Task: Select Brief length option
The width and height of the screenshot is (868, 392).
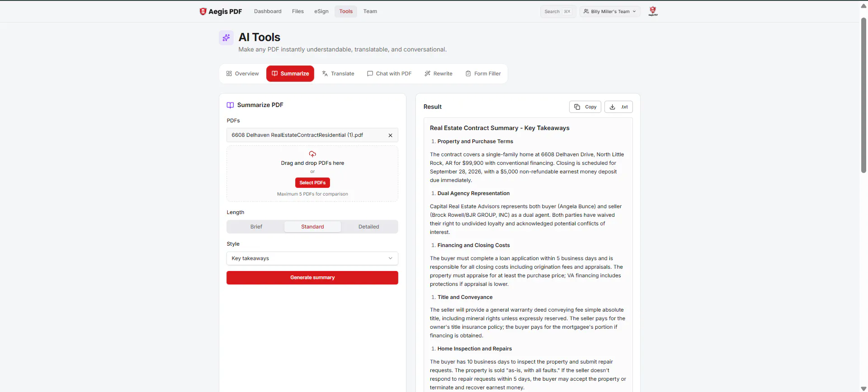Action: click(x=256, y=227)
